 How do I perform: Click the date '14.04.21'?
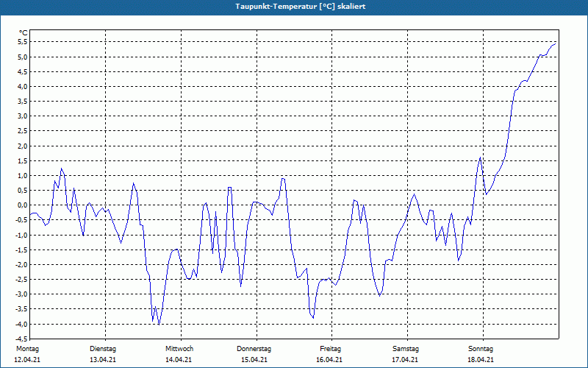pos(179,360)
